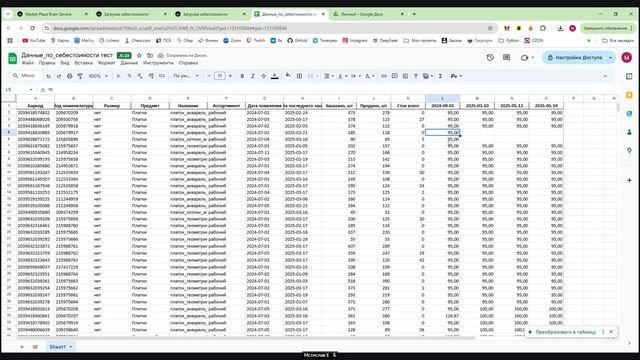This screenshot has height=360, width=640.
Task: Click the functions sigma icon
Action: pos(440,76)
